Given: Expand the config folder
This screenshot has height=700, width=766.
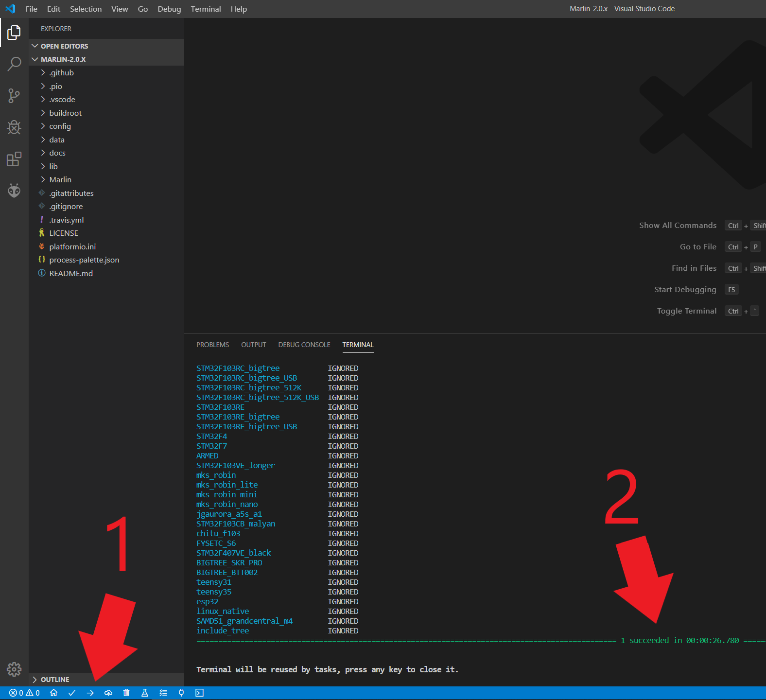Looking at the screenshot, I should pyautogui.click(x=106, y=126).
